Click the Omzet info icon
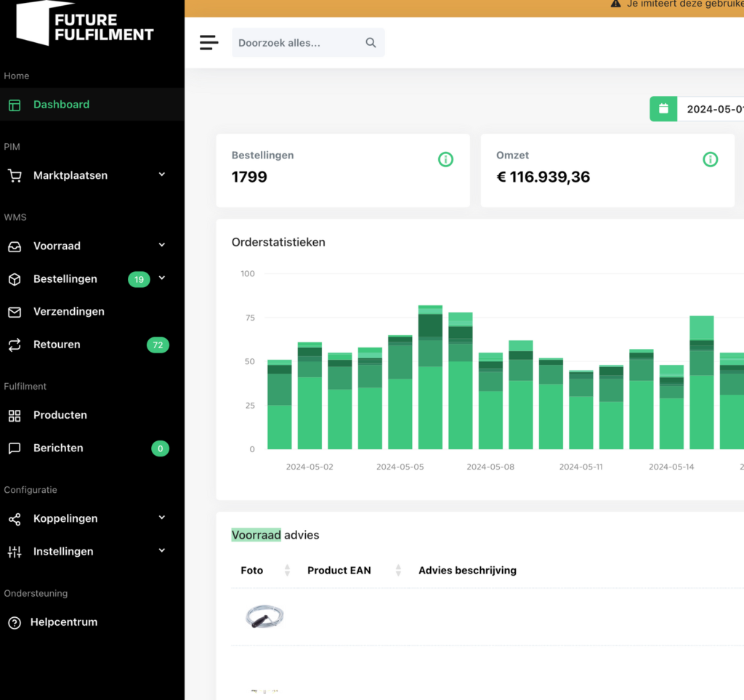This screenshot has width=744, height=700. pos(710,159)
